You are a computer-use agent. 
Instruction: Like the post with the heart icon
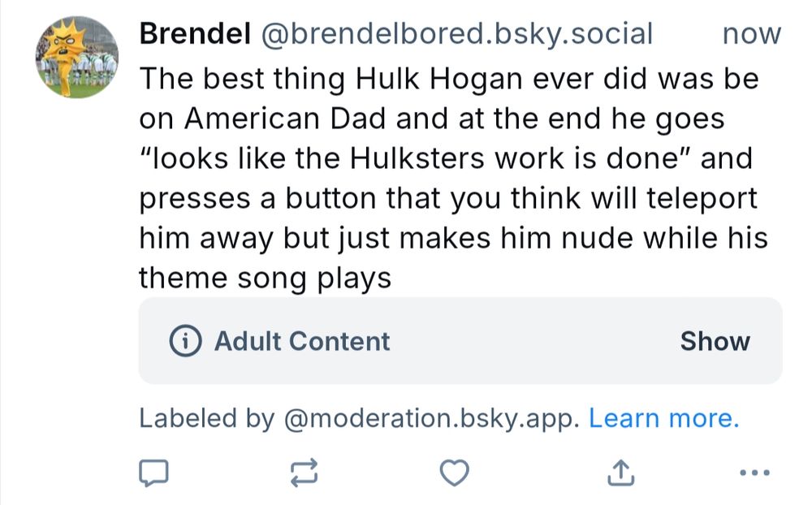(x=454, y=472)
